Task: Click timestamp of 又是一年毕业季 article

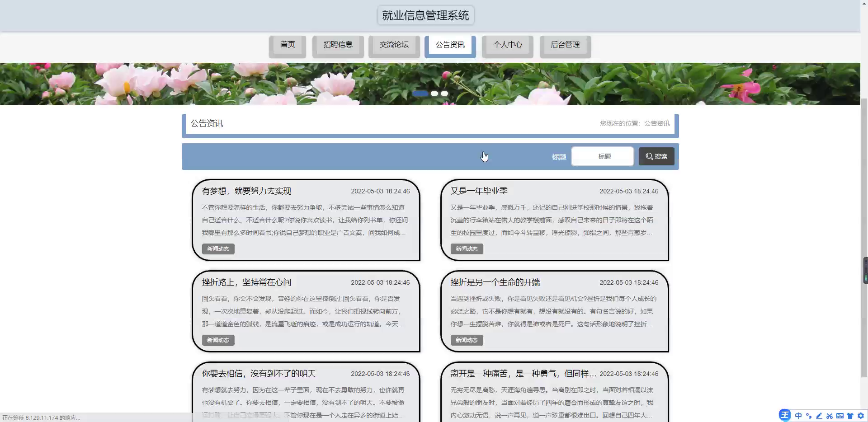Action: 629,191
